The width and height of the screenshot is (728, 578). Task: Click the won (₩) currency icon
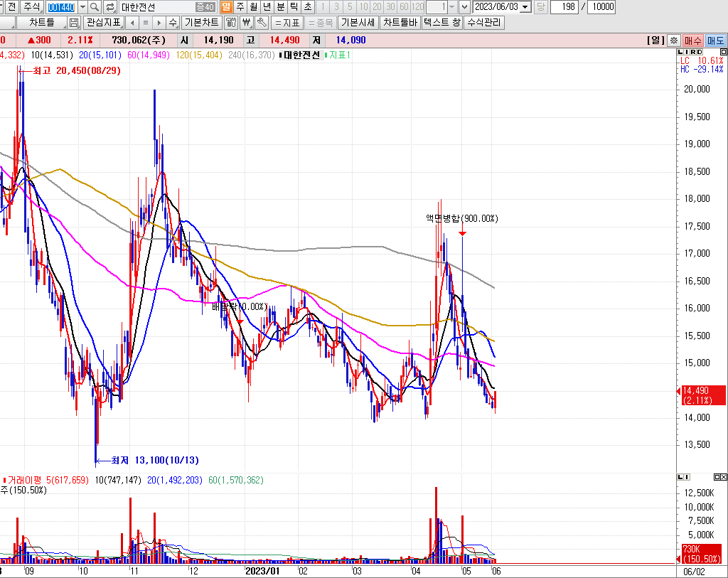(x=247, y=22)
